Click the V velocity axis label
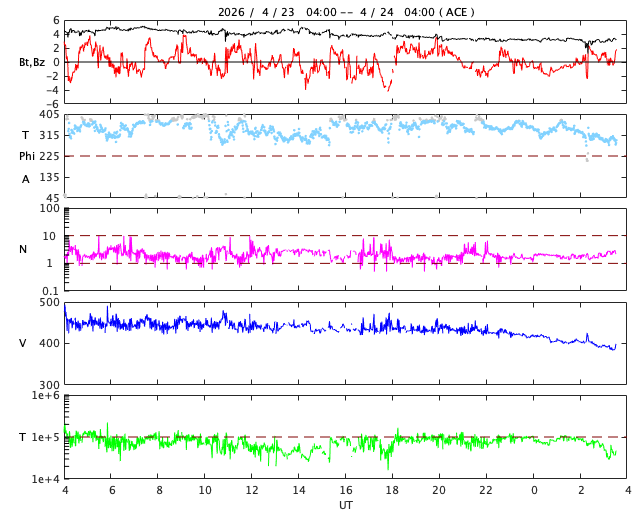640x512 pixels. (x=23, y=343)
